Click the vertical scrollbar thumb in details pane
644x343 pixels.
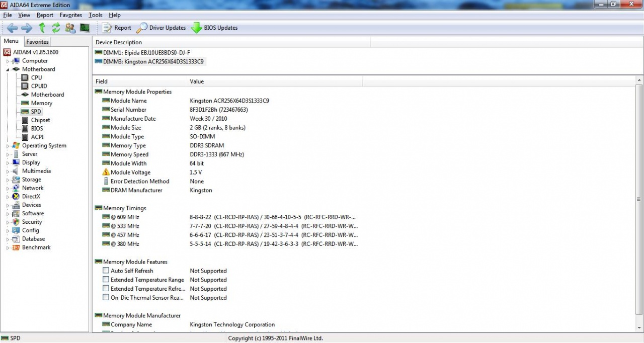[639, 200]
